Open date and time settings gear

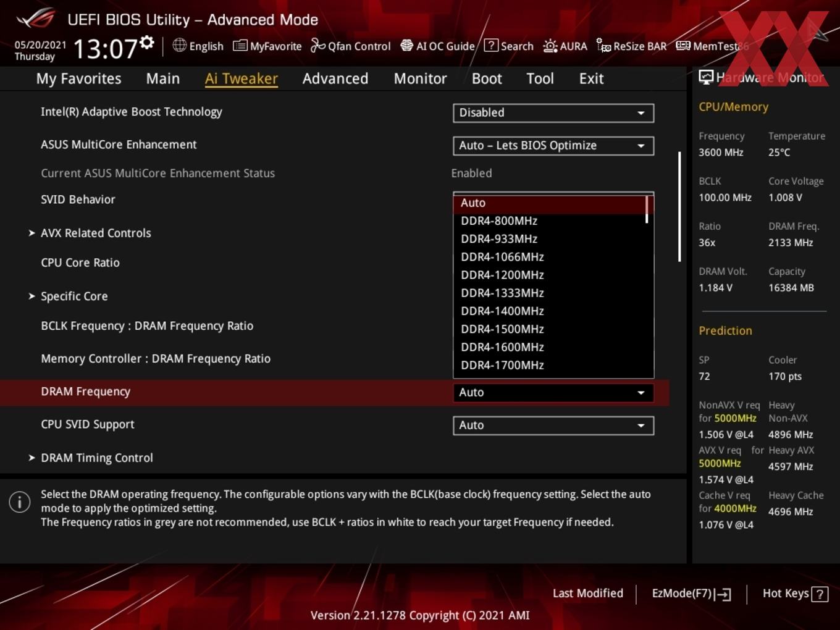(x=147, y=43)
